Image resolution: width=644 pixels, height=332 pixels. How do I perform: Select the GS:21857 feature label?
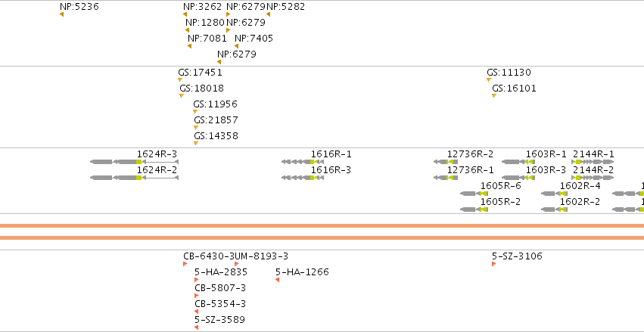[x=216, y=120]
